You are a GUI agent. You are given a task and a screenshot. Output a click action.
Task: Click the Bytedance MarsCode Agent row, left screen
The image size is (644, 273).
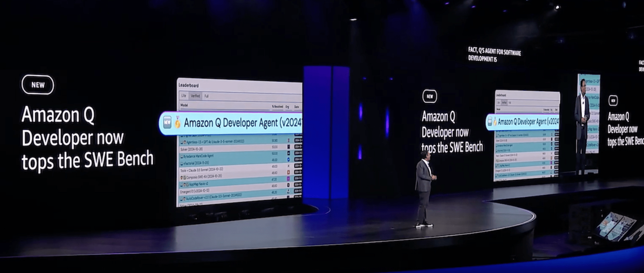pos(241,156)
